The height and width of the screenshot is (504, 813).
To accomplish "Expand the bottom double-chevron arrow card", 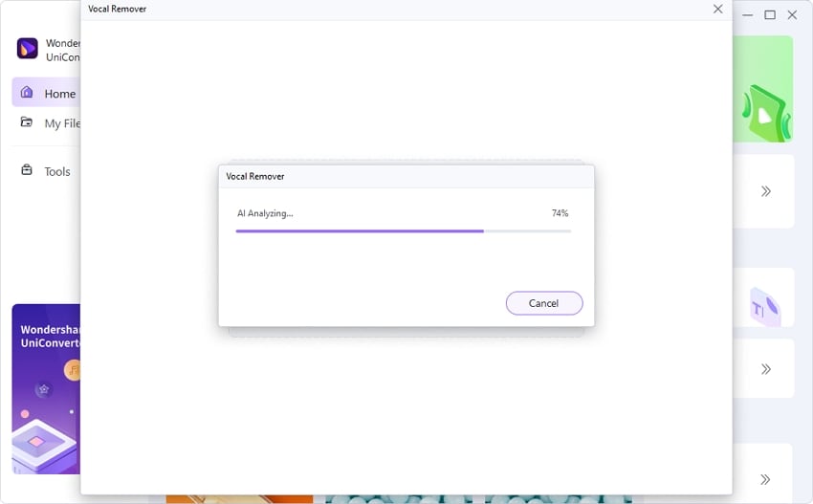I will (x=765, y=479).
